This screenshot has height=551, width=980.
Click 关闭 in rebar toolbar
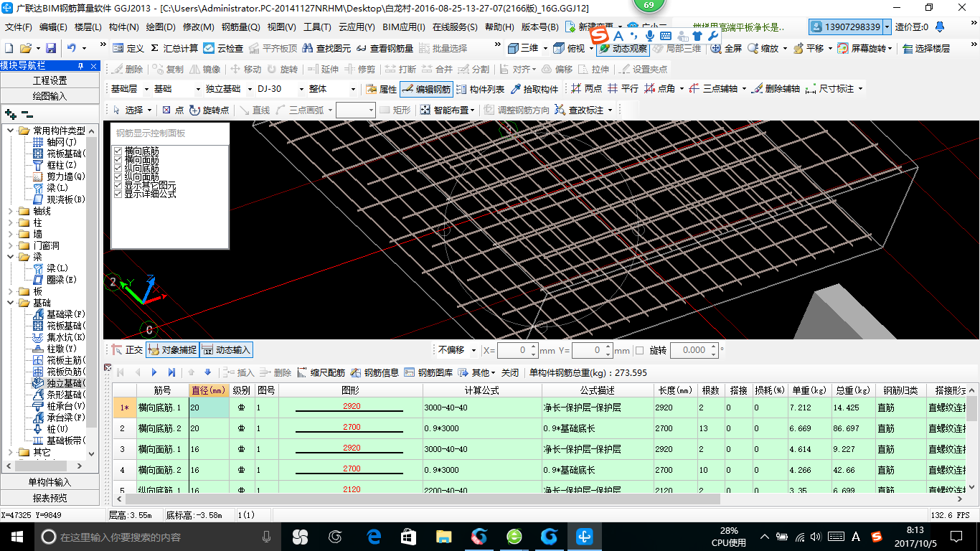coord(510,372)
